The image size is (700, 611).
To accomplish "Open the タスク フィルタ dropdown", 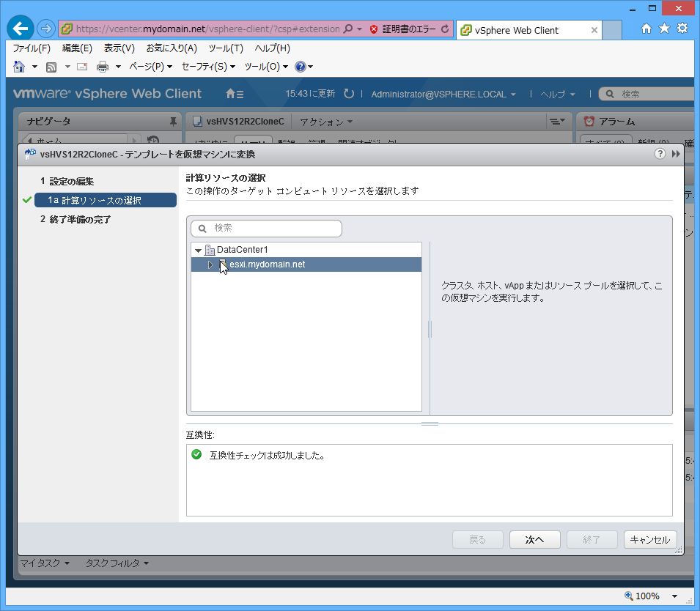I will 117,563.
